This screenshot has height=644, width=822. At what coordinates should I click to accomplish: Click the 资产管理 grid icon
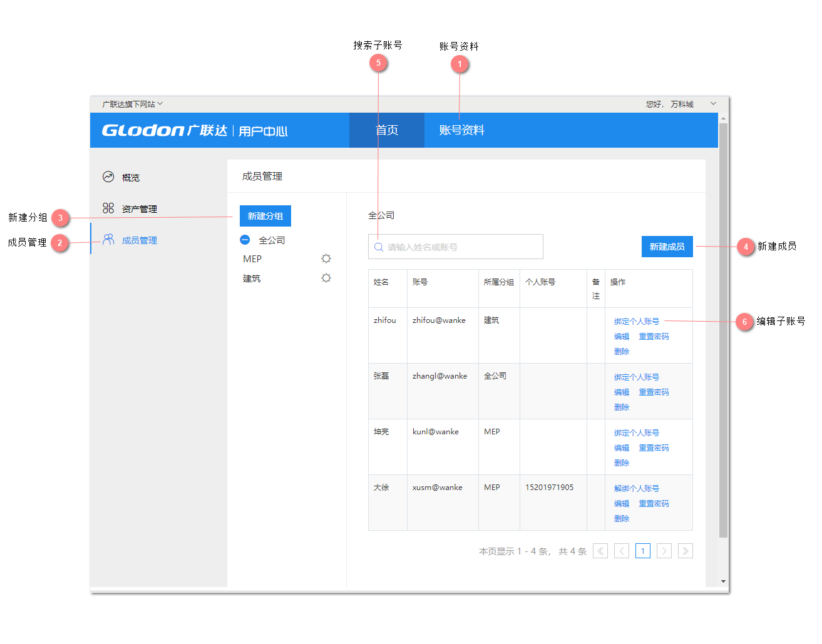pos(108,208)
